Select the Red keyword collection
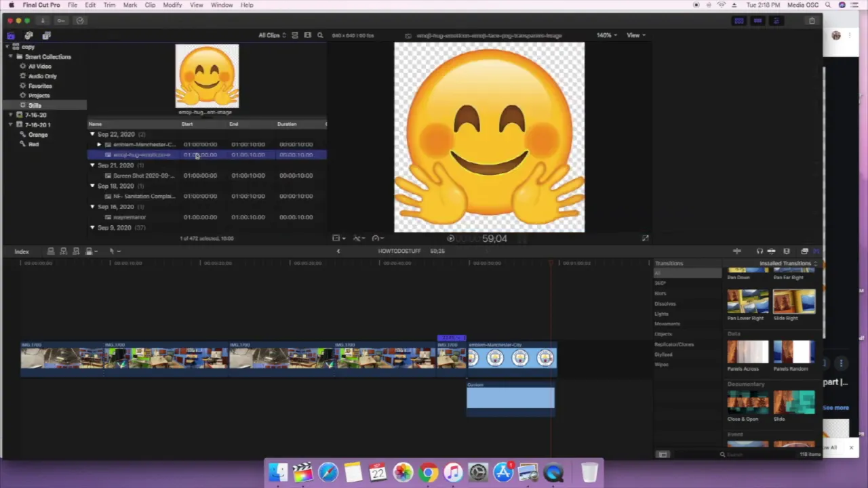The height and width of the screenshot is (488, 868). 33,144
